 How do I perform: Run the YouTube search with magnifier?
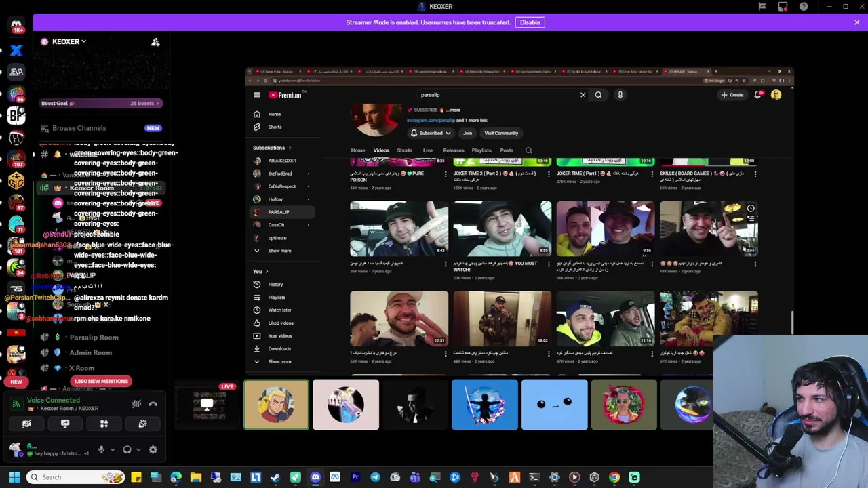tap(598, 95)
